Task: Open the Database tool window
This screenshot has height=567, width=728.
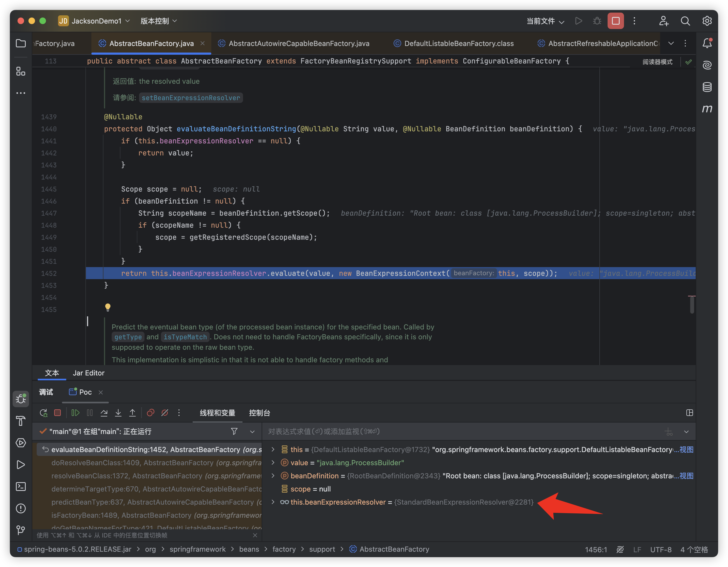Action: point(707,87)
